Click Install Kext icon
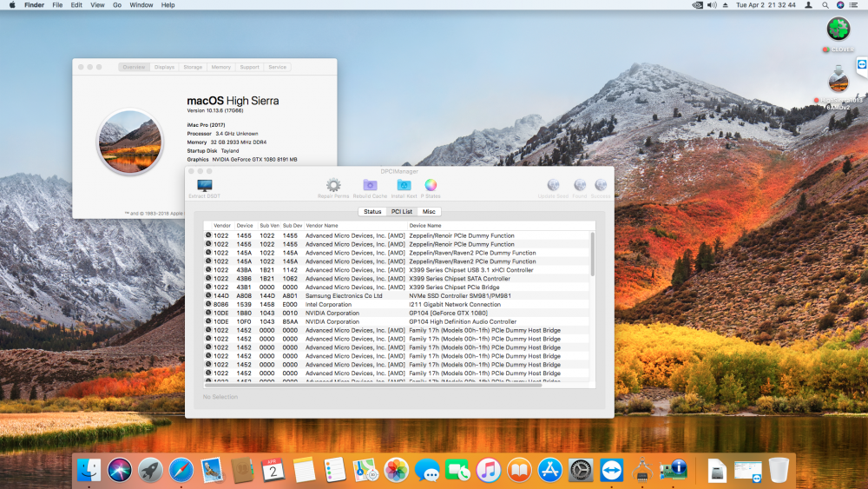 point(404,185)
